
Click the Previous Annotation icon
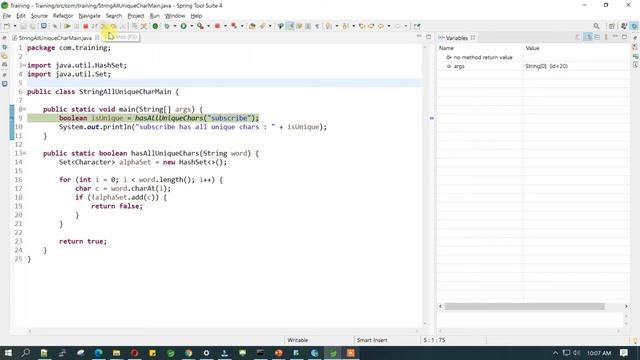[345, 26]
